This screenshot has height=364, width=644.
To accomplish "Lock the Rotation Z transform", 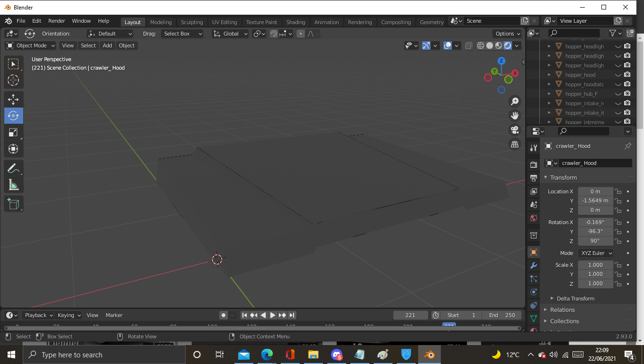I will pos(618,241).
